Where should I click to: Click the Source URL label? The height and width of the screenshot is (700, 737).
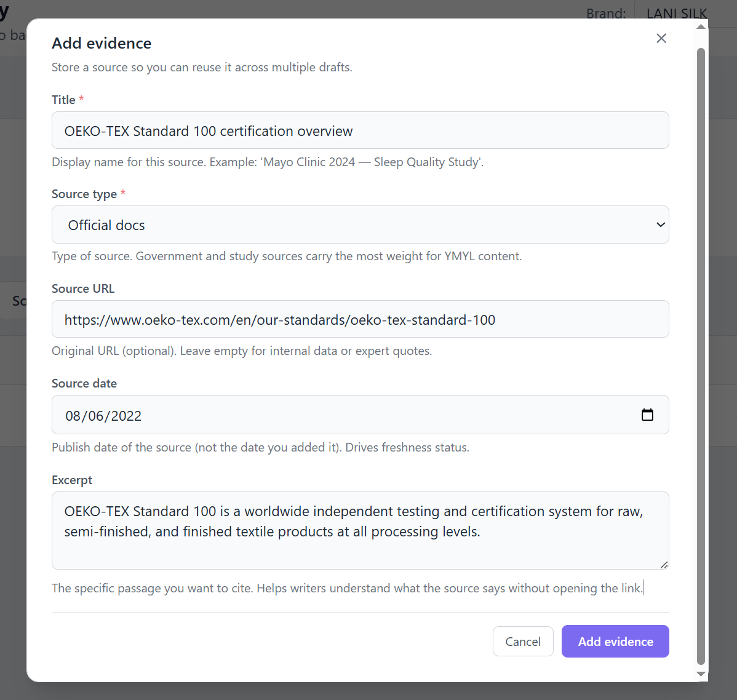tap(83, 288)
